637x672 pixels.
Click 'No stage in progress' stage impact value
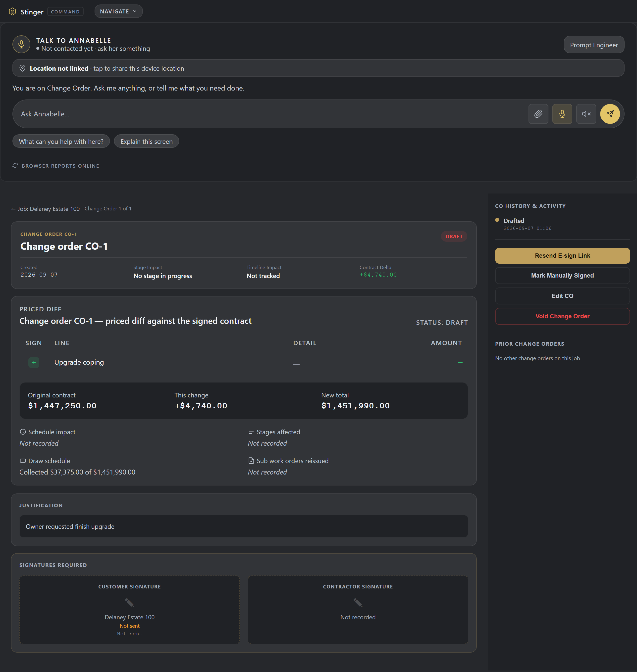click(x=163, y=276)
